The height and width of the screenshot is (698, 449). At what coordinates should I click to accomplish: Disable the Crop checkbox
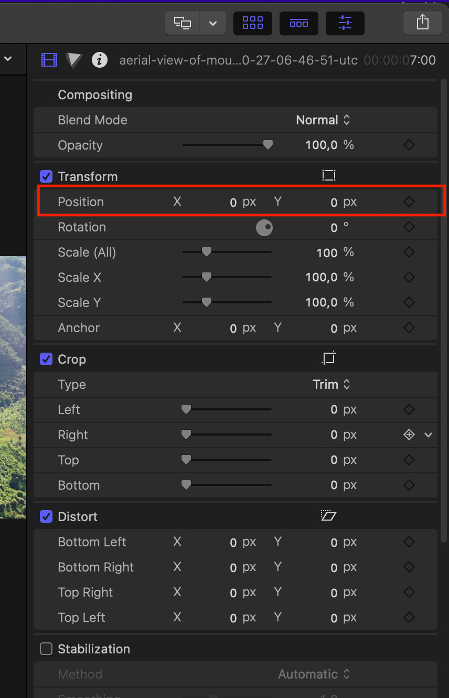click(46, 359)
